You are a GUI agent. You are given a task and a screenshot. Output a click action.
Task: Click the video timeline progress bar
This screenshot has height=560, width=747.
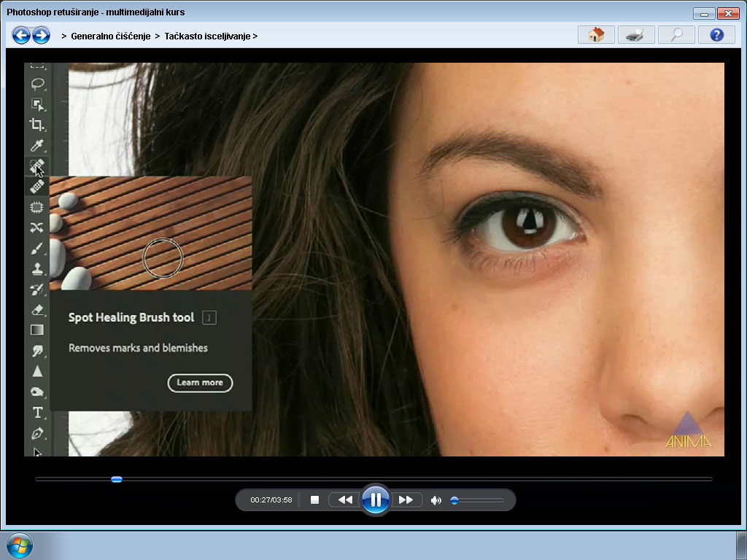(x=373, y=479)
